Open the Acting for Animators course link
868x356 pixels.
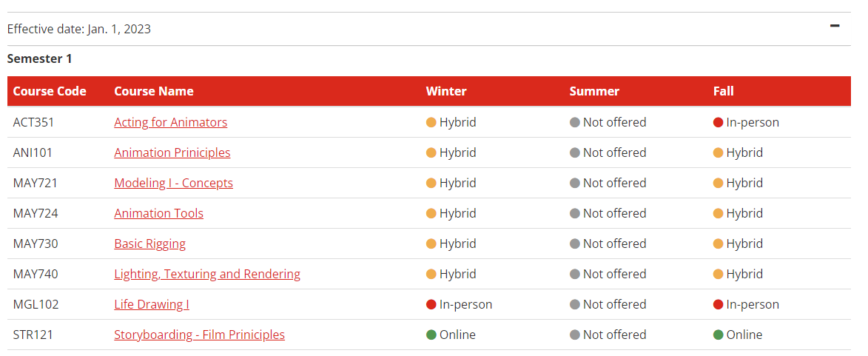point(170,122)
